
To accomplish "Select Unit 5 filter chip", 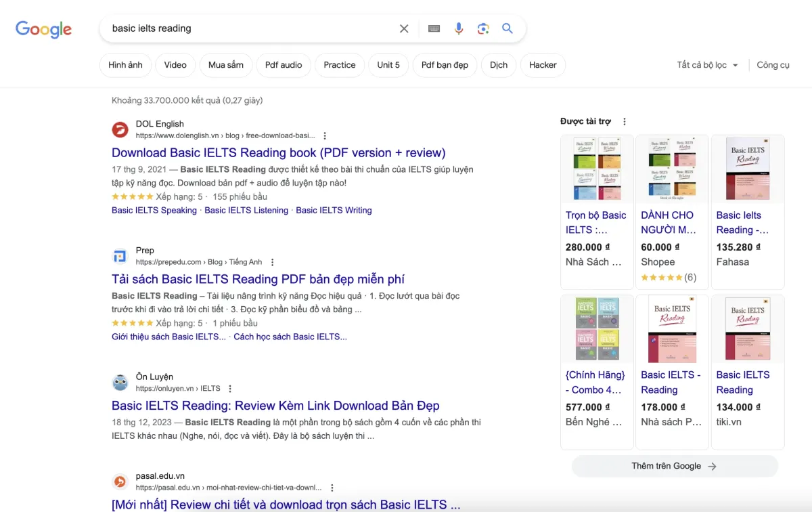I will click(x=388, y=65).
